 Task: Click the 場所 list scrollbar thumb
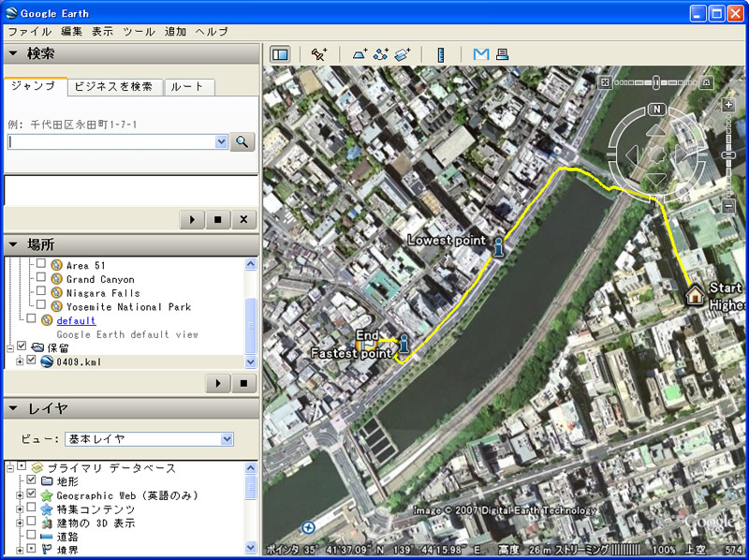(251, 326)
